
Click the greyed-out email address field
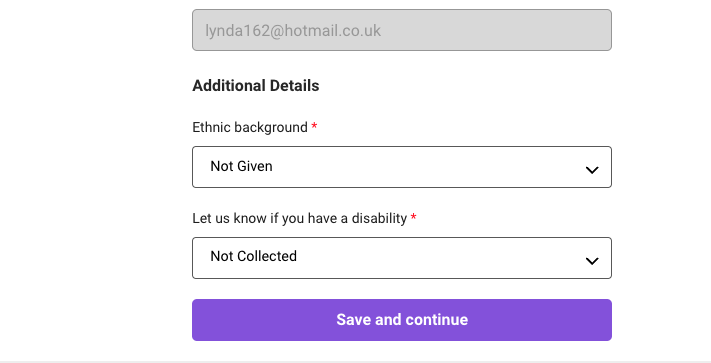(x=402, y=30)
